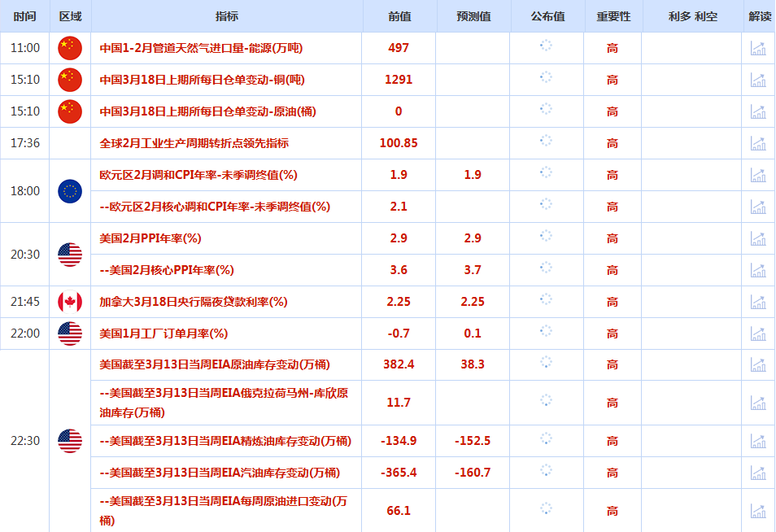Select the 21:45 time cell
Viewport: 776px width, 532px height.
[25, 301]
